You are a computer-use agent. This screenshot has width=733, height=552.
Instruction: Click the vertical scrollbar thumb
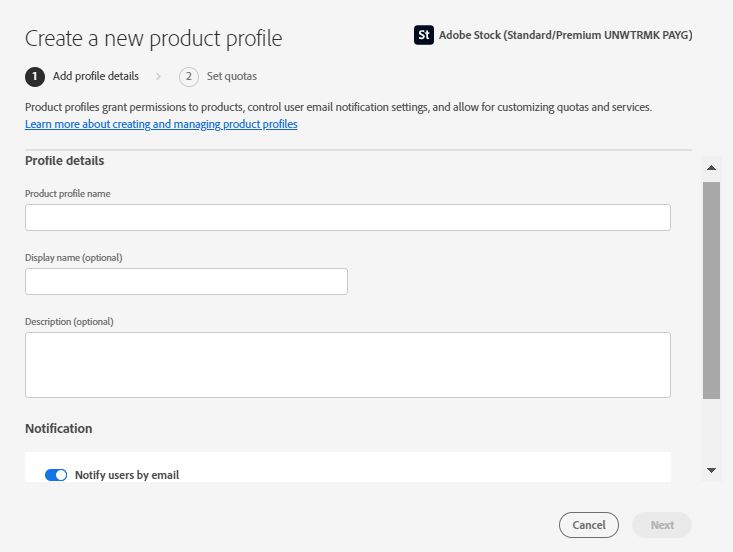711,290
